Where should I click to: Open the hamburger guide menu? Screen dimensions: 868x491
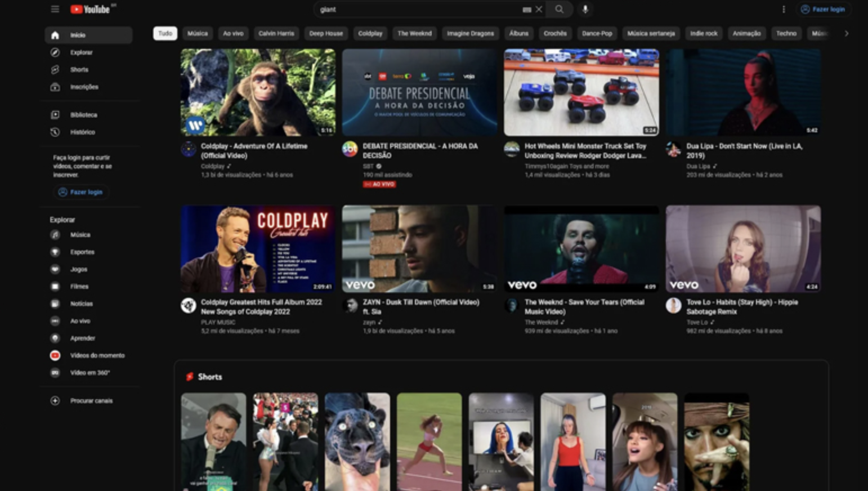[x=55, y=9]
